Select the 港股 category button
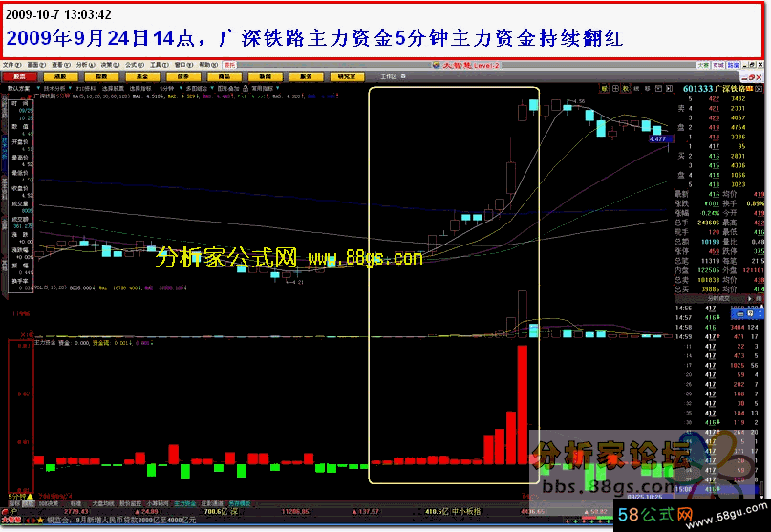This screenshot has height=532, width=771. (x=60, y=76)
